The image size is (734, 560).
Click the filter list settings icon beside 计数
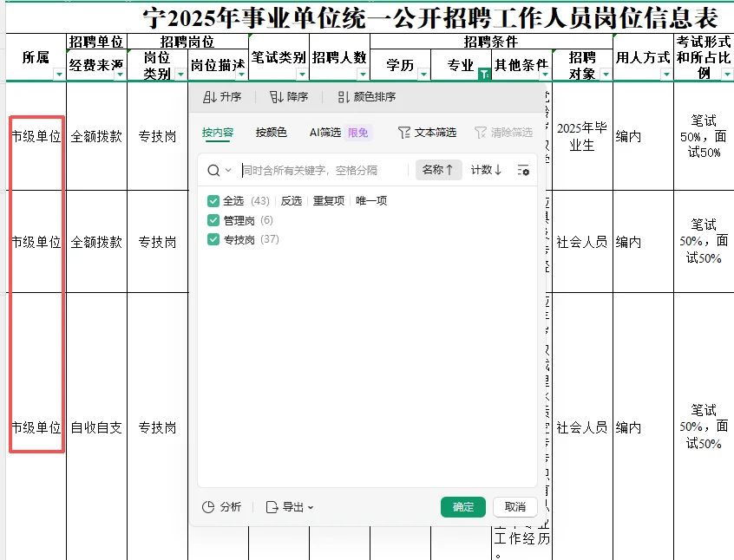[524, 170]
